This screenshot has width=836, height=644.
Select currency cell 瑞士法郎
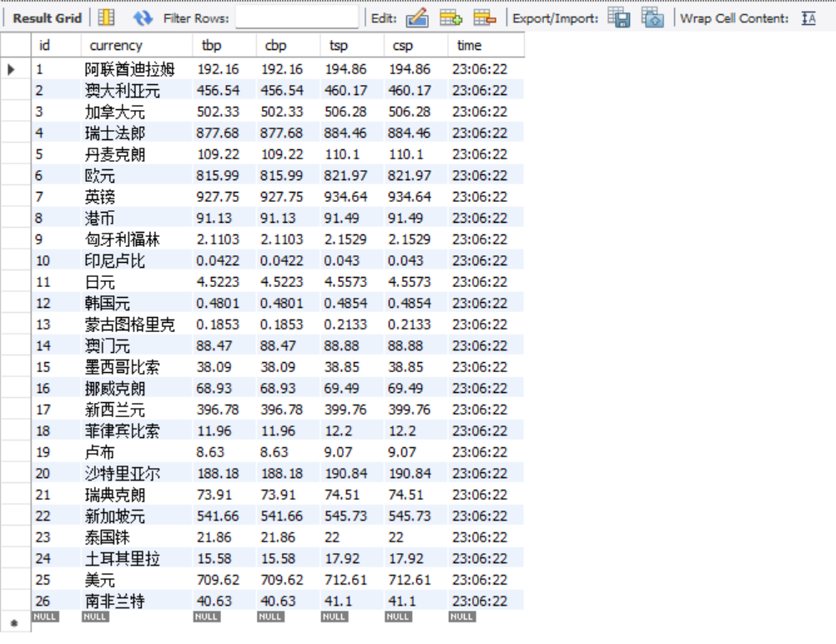point(137,133)
